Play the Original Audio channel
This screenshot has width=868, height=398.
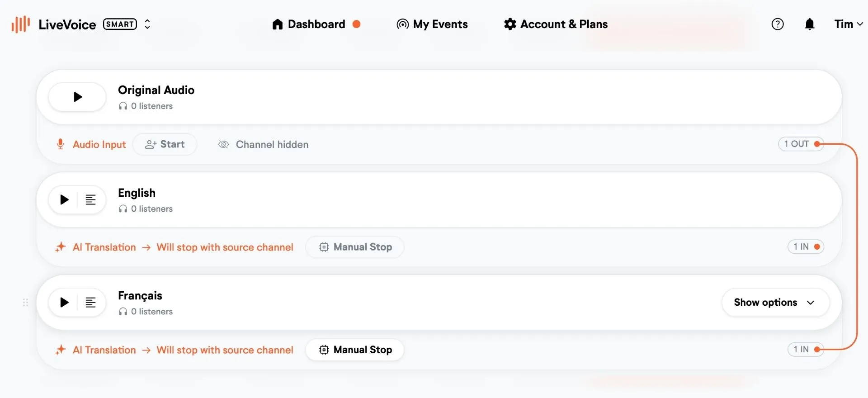(77, 97)
